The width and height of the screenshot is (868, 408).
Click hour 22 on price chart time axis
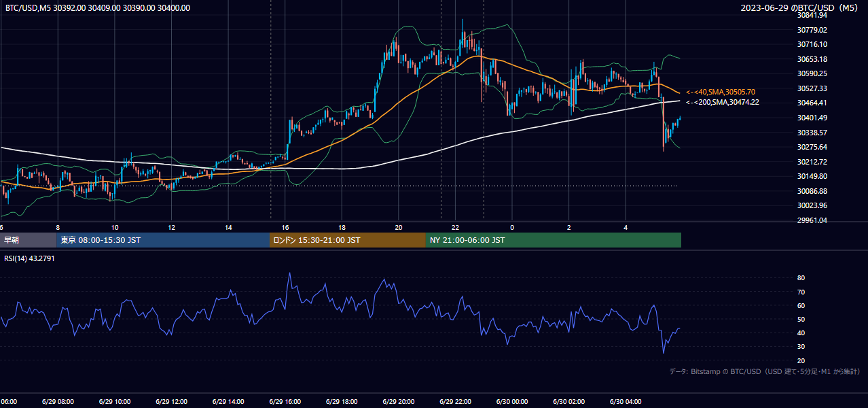click(x=455, y=228)
